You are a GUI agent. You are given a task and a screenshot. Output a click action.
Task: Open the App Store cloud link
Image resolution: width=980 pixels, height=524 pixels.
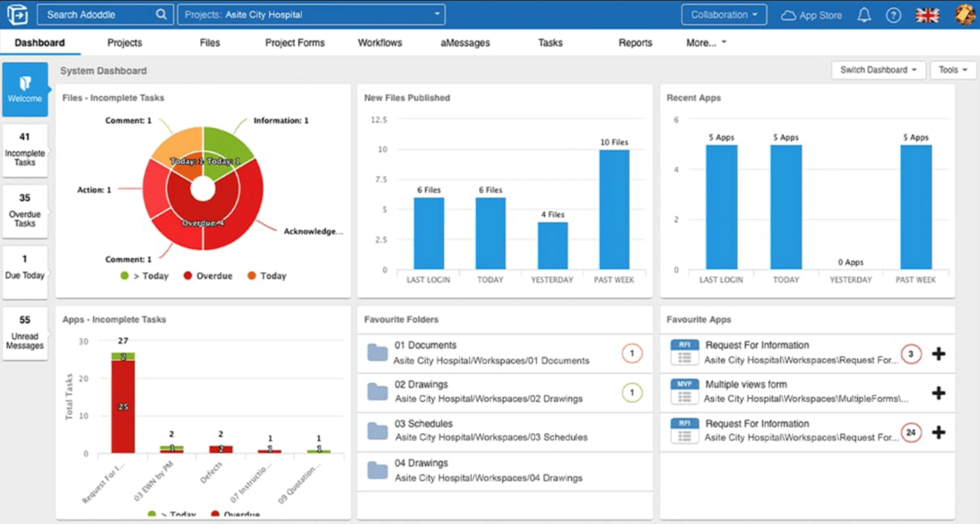point(811,15)
